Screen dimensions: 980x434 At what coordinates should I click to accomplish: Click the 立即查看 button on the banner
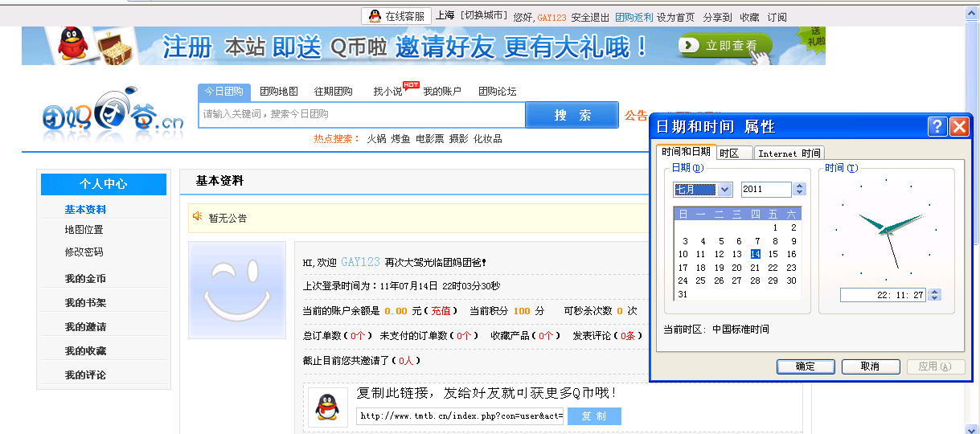point(724,46)
